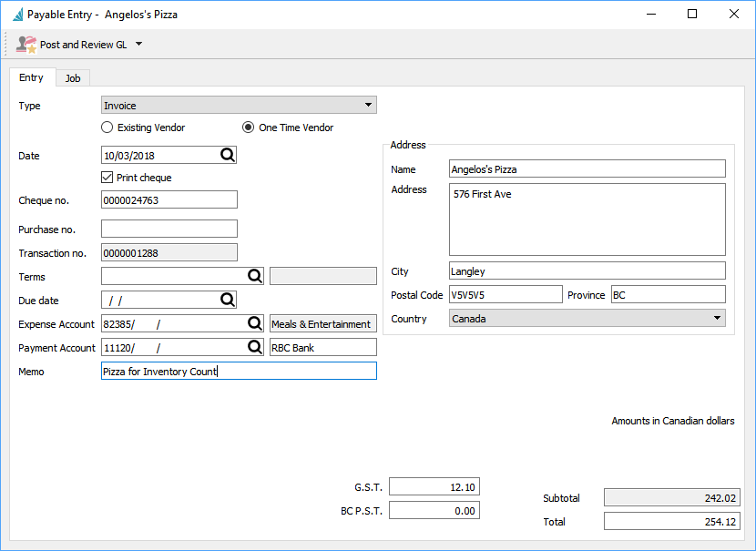Click the app logo in title bar

click(16, 15)
